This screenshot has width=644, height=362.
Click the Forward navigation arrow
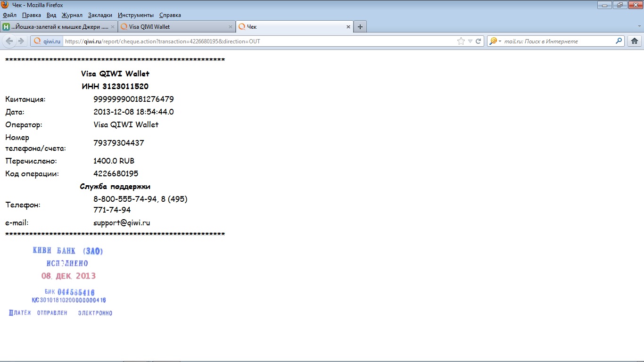pyautogui.click(x=21, y=41)
